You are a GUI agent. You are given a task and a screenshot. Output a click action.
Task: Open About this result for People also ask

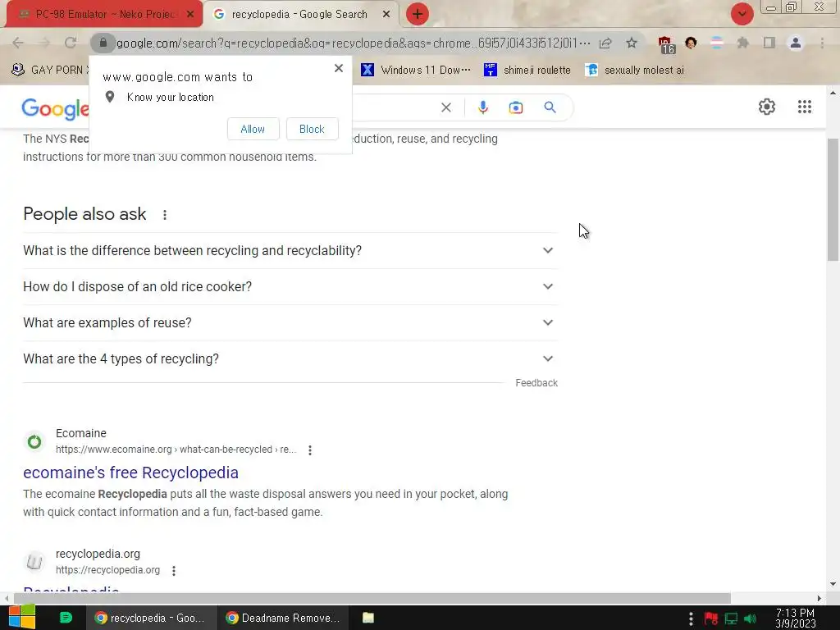(x=165, y=215)
